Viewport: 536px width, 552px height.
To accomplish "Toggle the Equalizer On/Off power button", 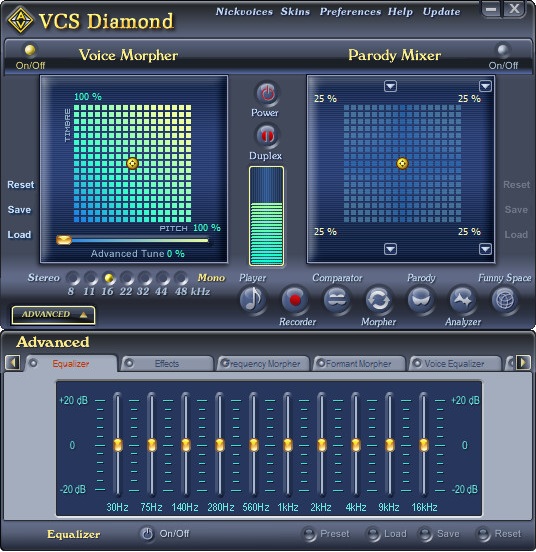I will [147, 534].
